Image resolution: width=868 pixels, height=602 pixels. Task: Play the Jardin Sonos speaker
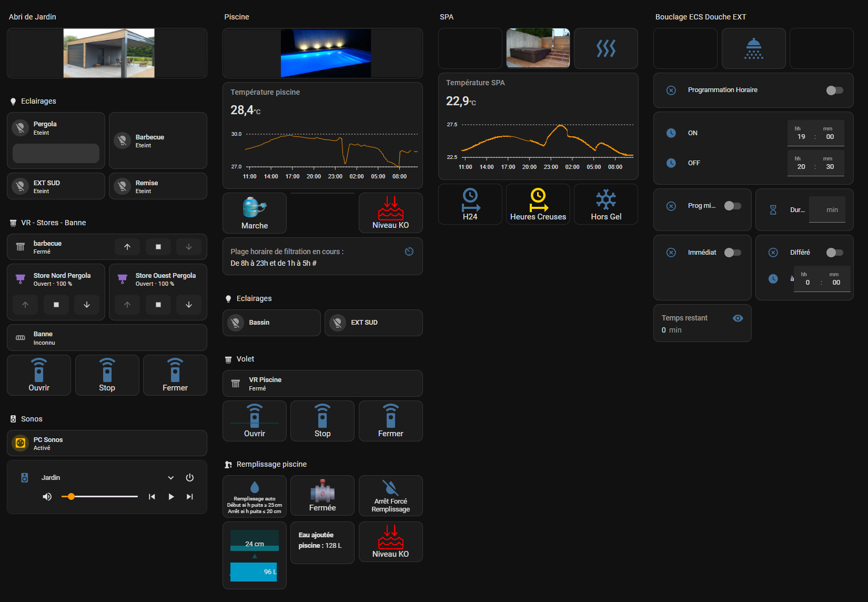point(170,497)
